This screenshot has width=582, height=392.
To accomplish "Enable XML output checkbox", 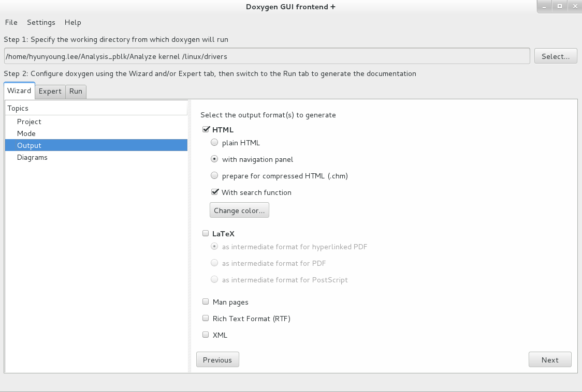I will [x=206, y=335].
